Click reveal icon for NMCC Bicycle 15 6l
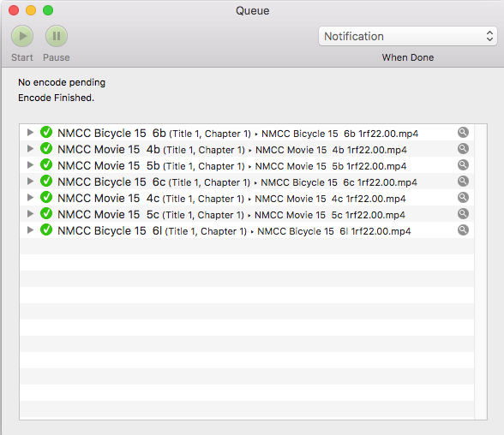 [x=463, y=229]
